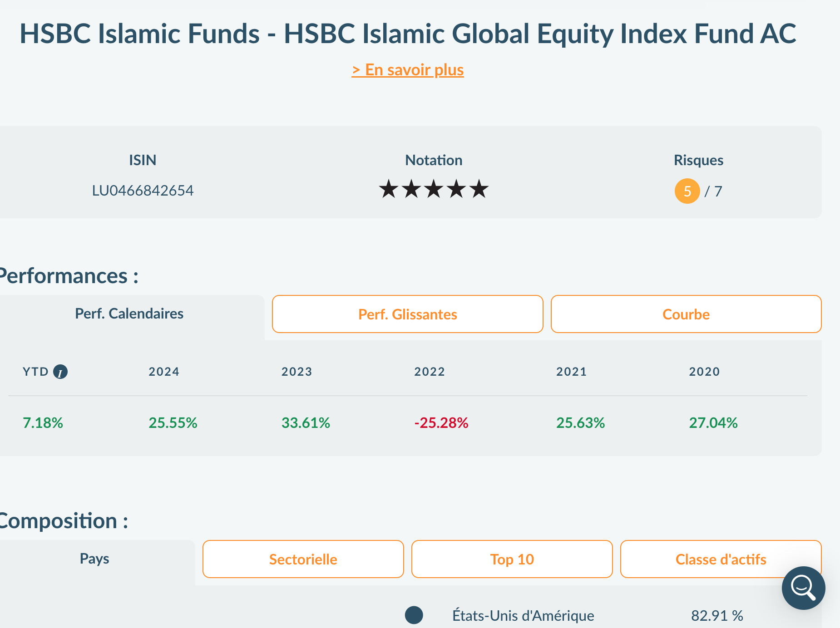The height and width of the screenshot is (628, 840).
Task: Click the ISIN code LU0466842654
Action: (x=143, y=191)
